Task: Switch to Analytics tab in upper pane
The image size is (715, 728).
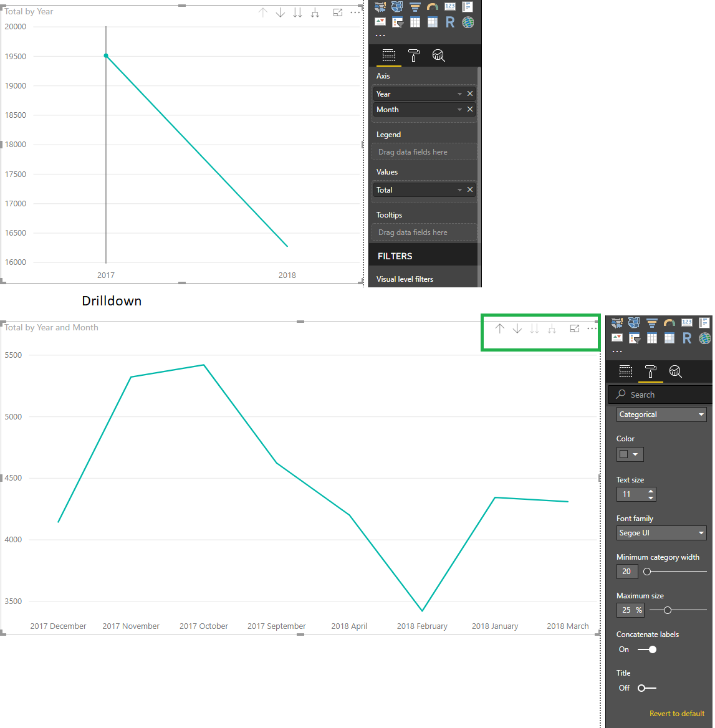Action: tap(439, 55)
